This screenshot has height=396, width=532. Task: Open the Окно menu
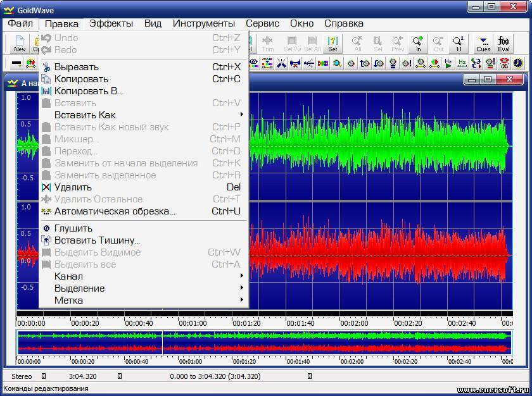click(301, 23)
